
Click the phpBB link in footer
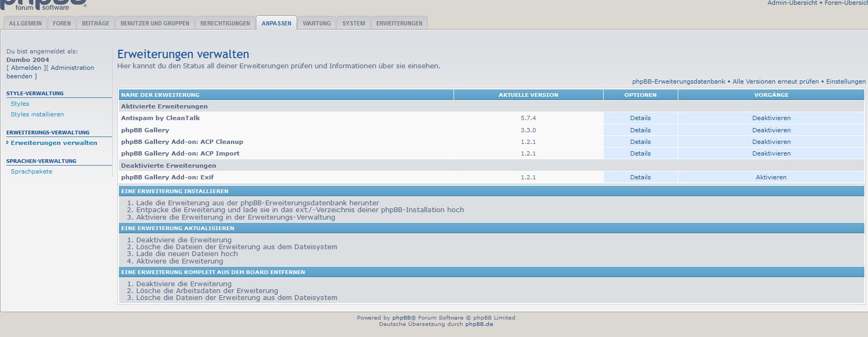[x=401, y=318]
